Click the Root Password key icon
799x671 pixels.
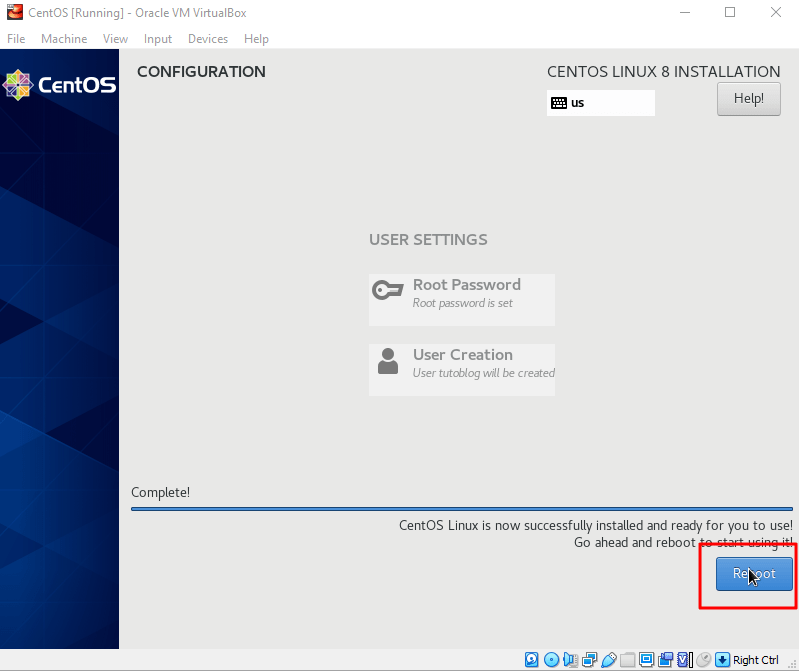tap(388, 290)
